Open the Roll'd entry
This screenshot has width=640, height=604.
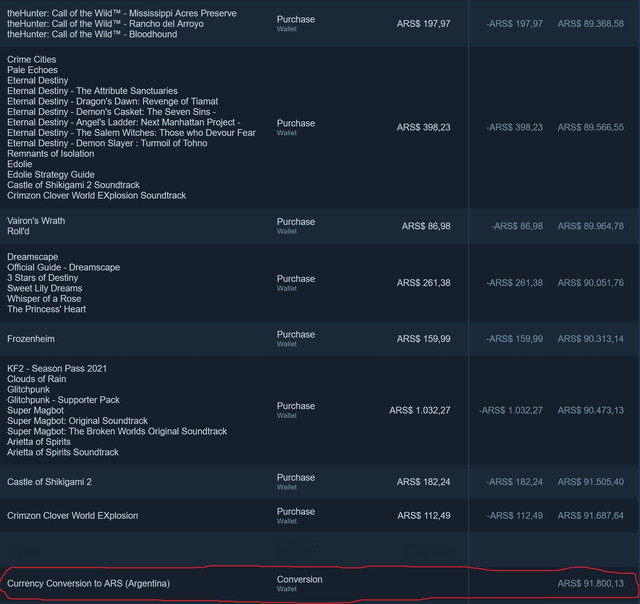[x=18, y=231]
